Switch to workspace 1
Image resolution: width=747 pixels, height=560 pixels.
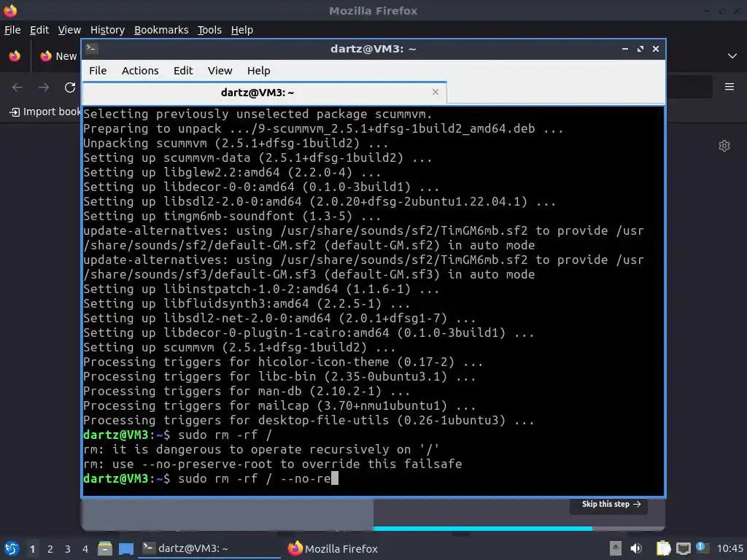pos(32,549)
